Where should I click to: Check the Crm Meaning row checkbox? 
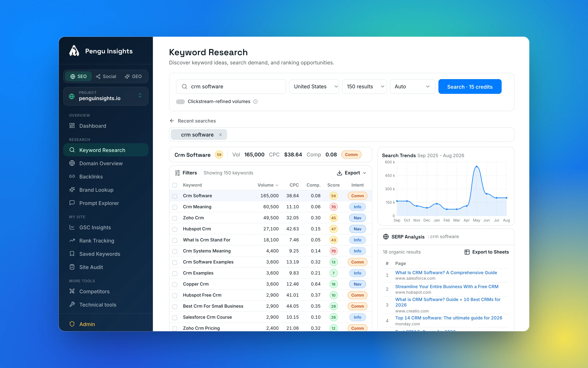tap(175, 207)
